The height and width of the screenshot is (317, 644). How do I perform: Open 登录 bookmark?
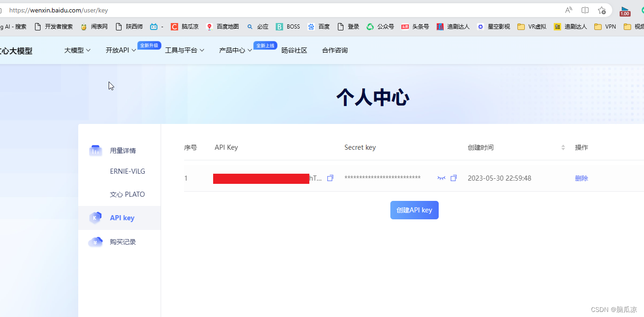pyautogui.click(x=348, y=27)
